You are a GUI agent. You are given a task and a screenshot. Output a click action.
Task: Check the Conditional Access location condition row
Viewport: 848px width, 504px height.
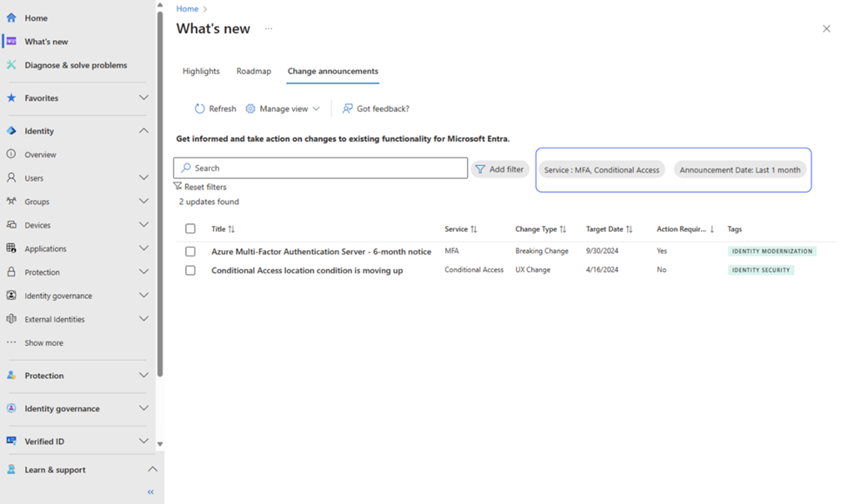(x=190, y=270)
